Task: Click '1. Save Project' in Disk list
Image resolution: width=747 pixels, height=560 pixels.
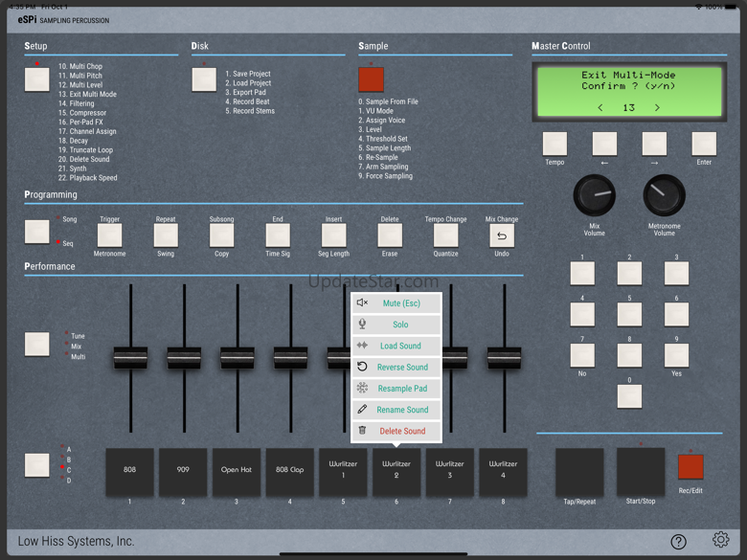Action: pyautogui.click(x=248, y=74)
